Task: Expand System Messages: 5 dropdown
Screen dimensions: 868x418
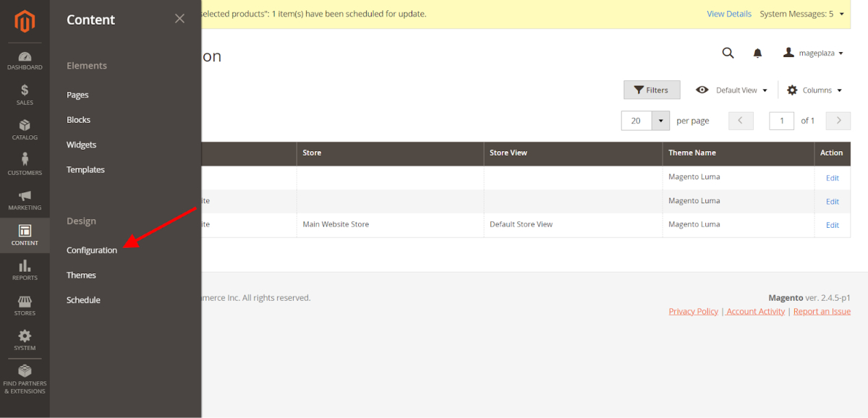Action: (x=802, y=14)
